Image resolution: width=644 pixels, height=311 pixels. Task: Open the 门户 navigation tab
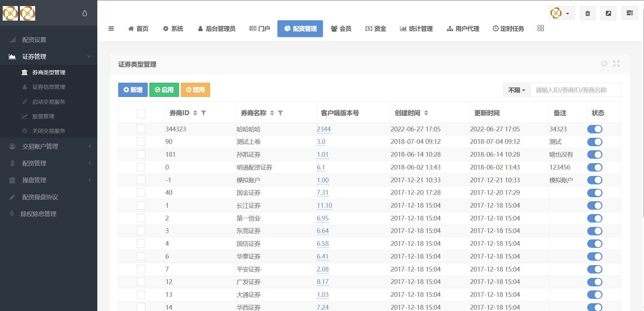coord(259,29)
